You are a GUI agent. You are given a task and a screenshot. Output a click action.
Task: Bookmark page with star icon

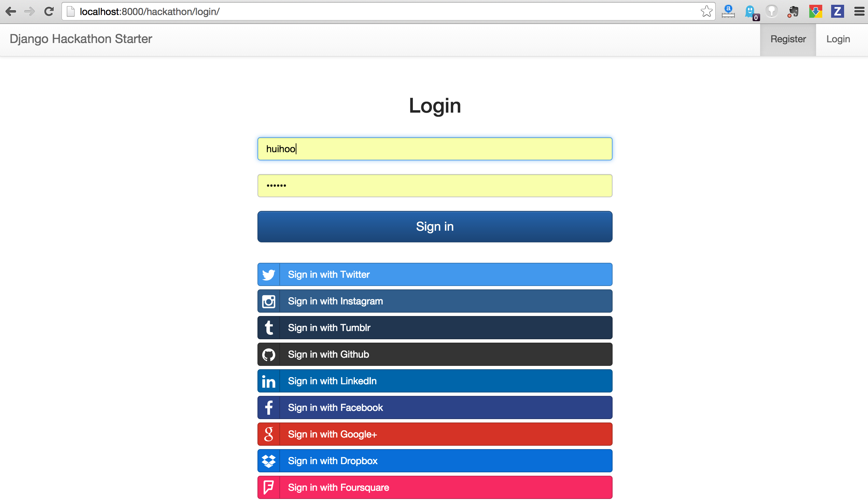(x=706, y=12)
